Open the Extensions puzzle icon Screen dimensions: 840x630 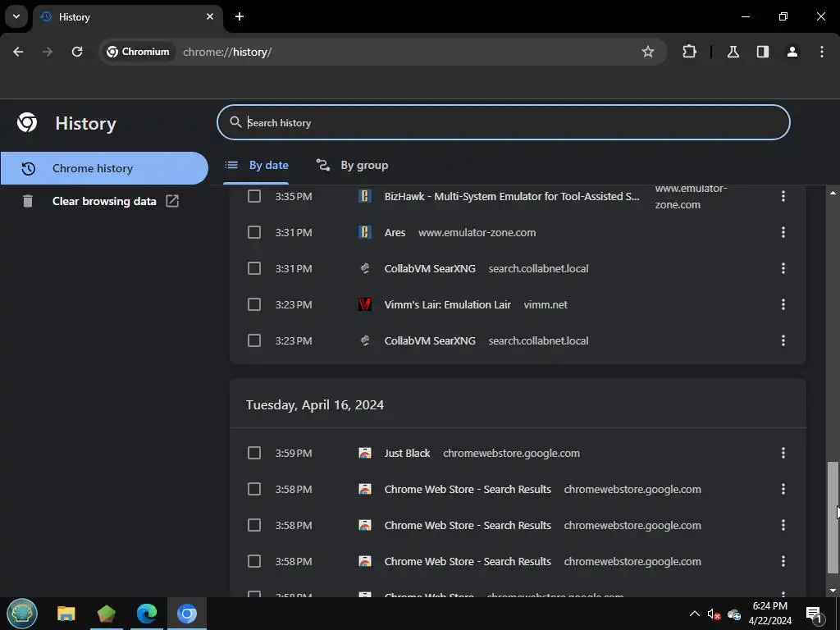tap(689, 52)
